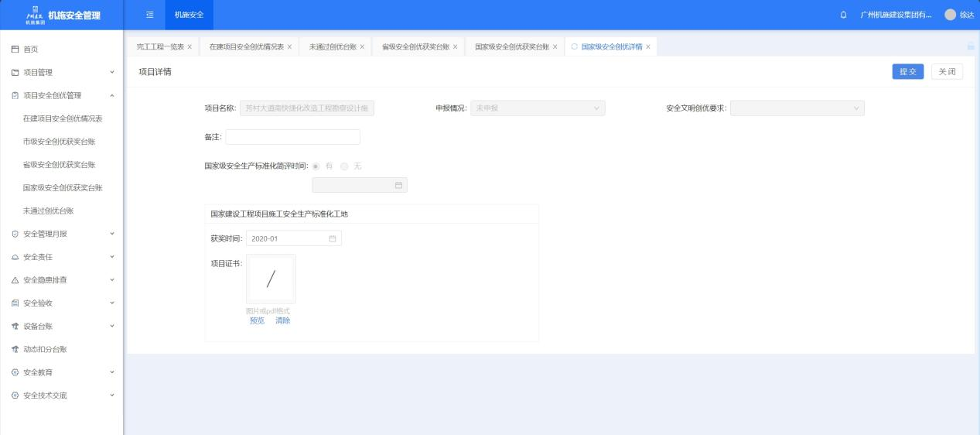Open the 申报情况 dropdown
This screenshot has width=980, height=435.
click(x=538, y=108)
